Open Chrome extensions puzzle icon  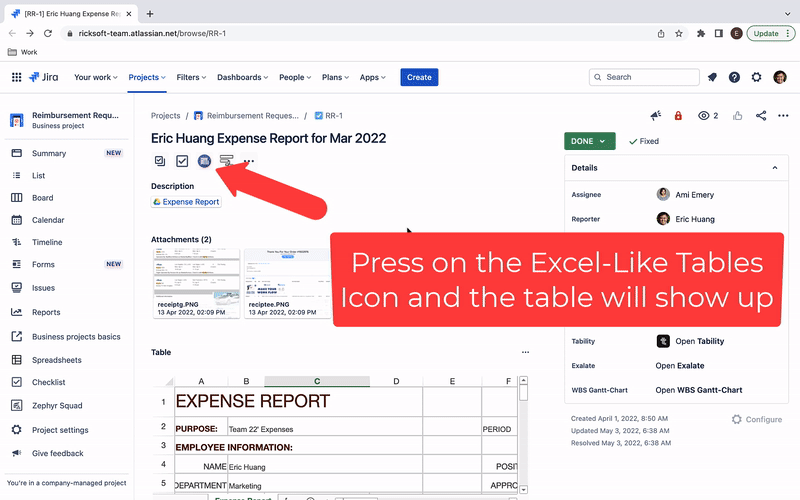(x=701, y=34)
